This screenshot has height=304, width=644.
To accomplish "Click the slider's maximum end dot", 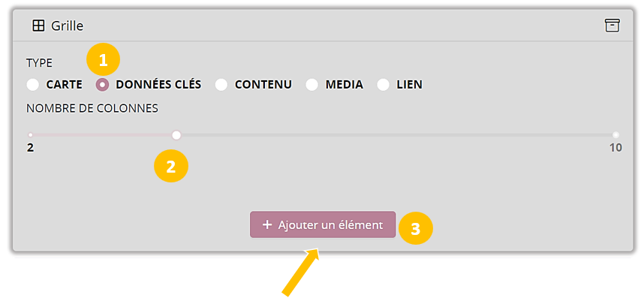I will point(615,135).
